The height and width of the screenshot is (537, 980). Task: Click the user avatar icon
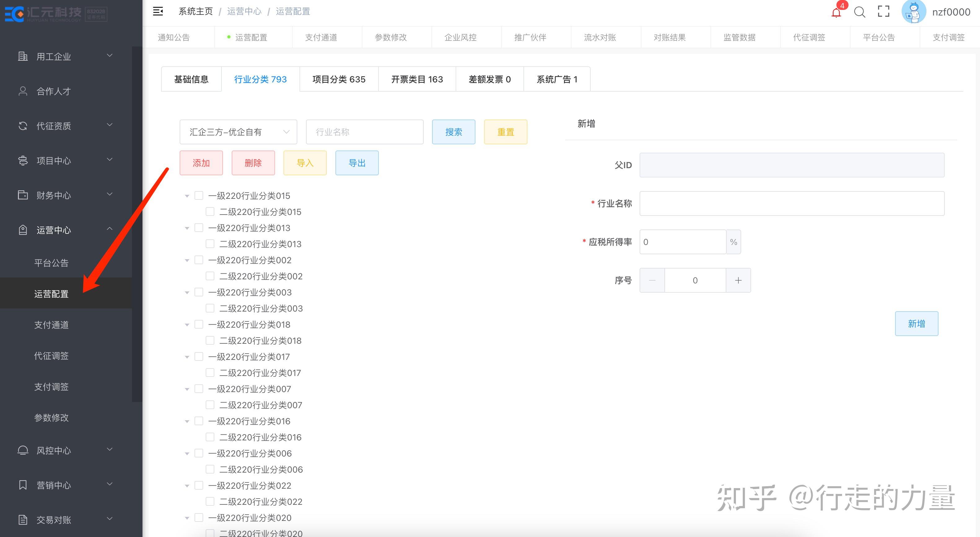913,12
